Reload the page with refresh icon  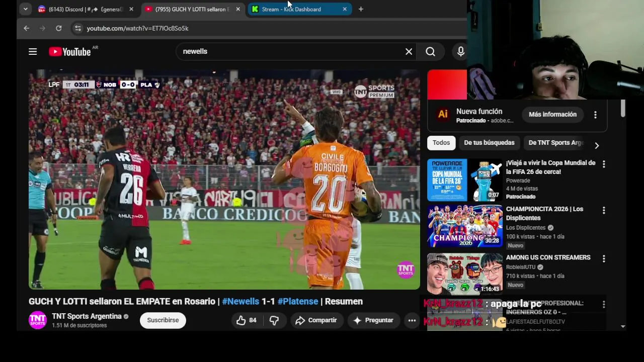point(59,28)
